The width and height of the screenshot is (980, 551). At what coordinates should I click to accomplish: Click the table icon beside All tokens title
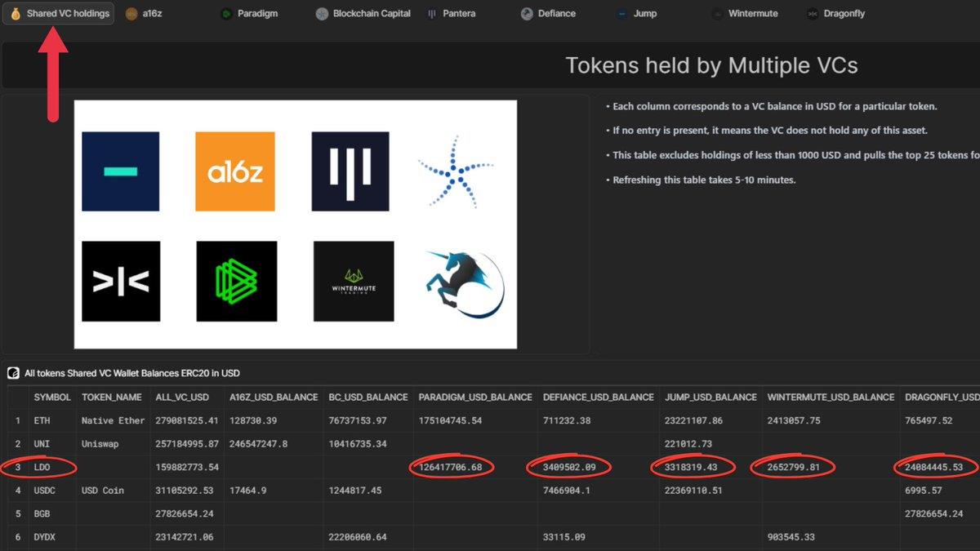pos(13,373)
